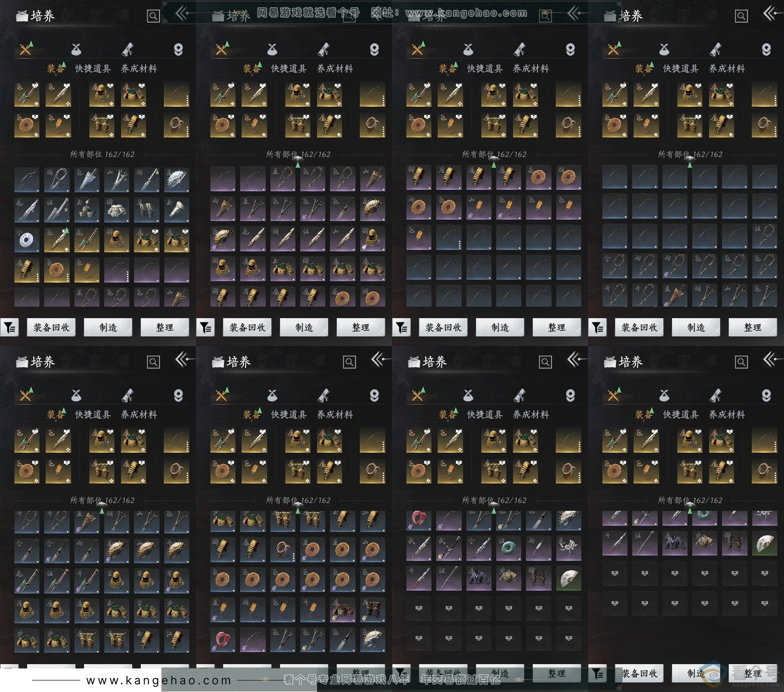This screenshot has height=692, width=784.
Task: Click 装备回收 button in top-left panel
Action: click(x=51, y=327)
